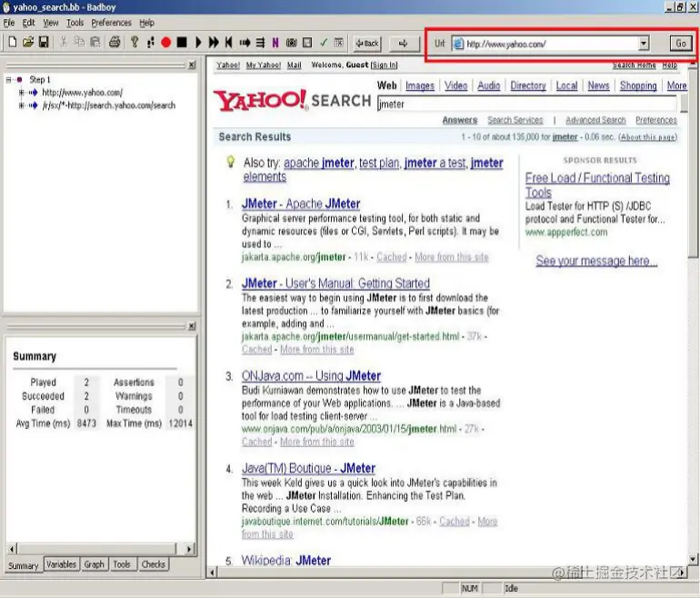
Task: Click the Sign In link
Action: point(384,65)
